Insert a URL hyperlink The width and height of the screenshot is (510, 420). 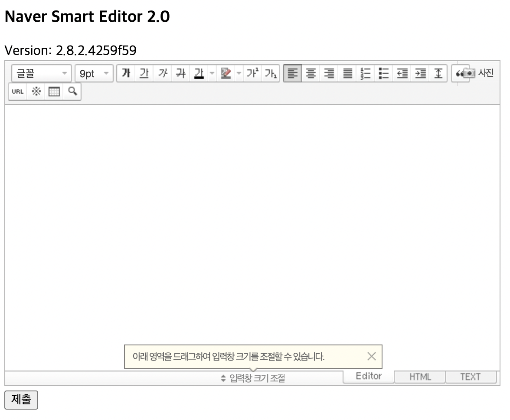17,92
